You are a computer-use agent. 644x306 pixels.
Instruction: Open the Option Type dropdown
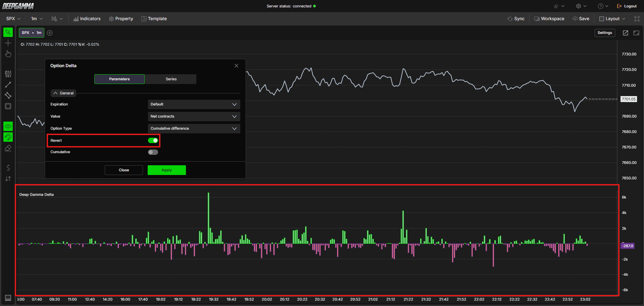194,129
